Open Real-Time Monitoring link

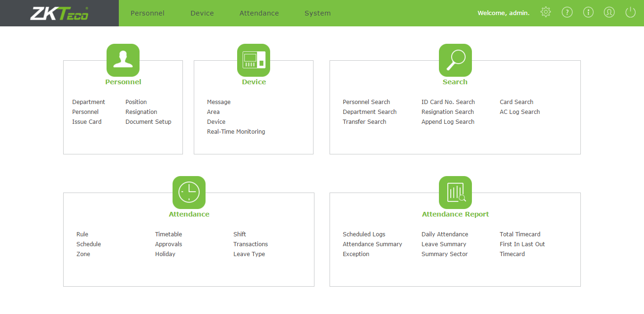coord(236,132)
